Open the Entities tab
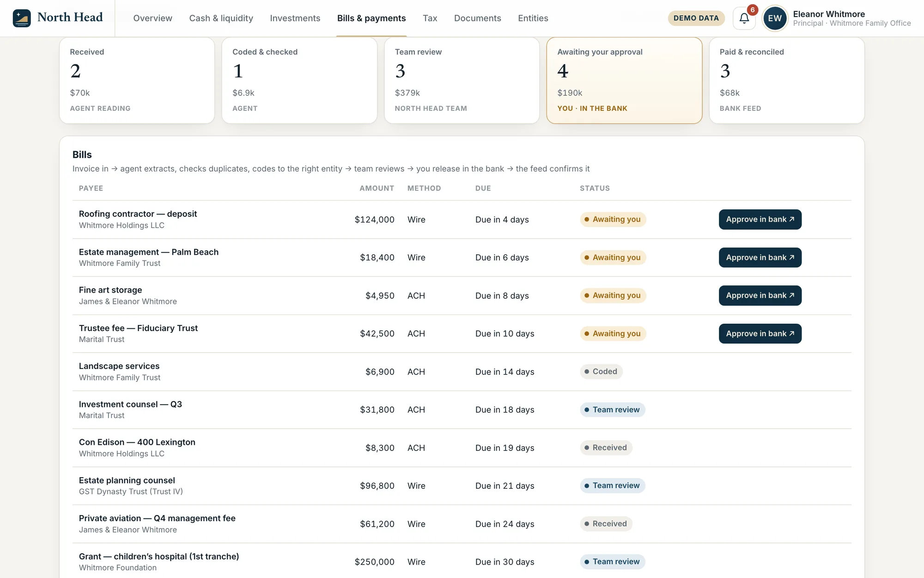This screenshot has width=924, height=578. tap(533, 18)
